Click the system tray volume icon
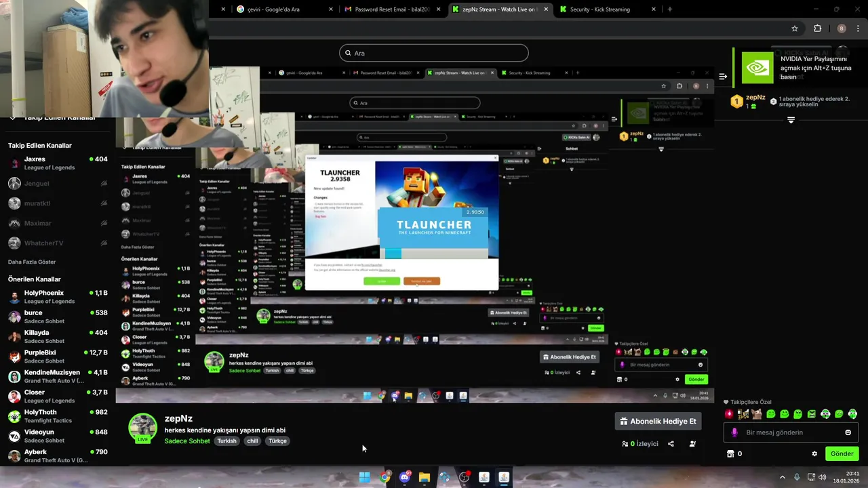This screenshot has height=488, width=868. [823, 477]
